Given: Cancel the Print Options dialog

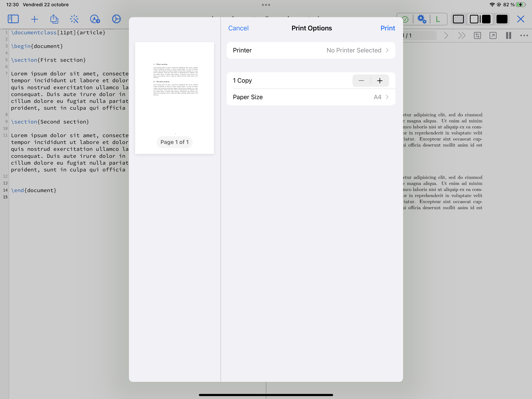Looking at the screenshot, I should pos(238,28).
